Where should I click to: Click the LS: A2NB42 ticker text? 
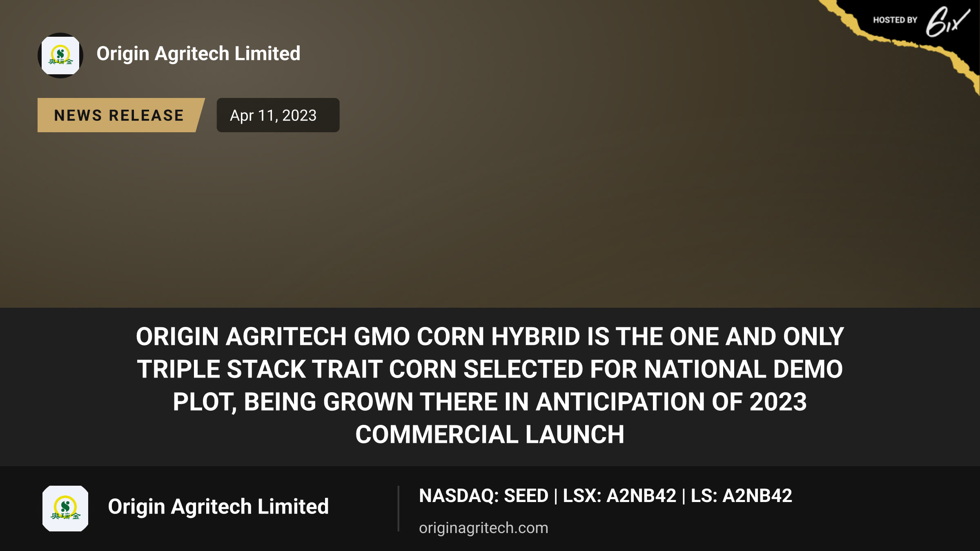pyautogui.click(x=741, y=496)
